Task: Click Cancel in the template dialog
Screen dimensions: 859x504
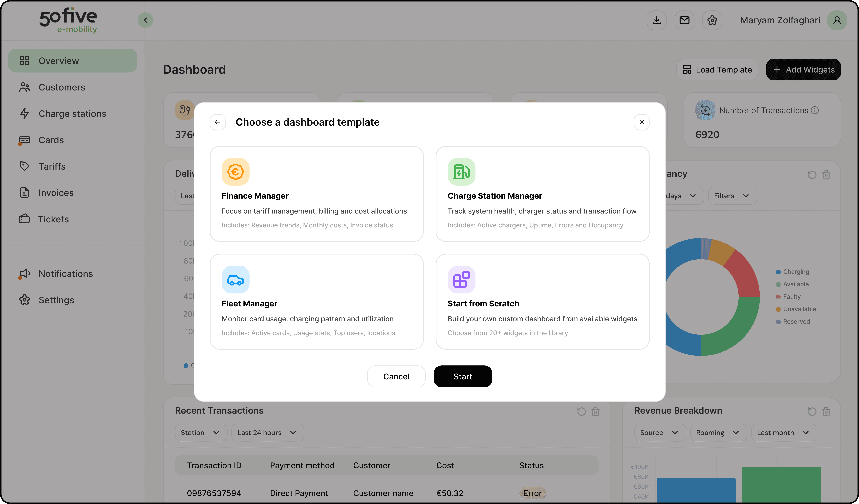Action: [x=396, y=376]
